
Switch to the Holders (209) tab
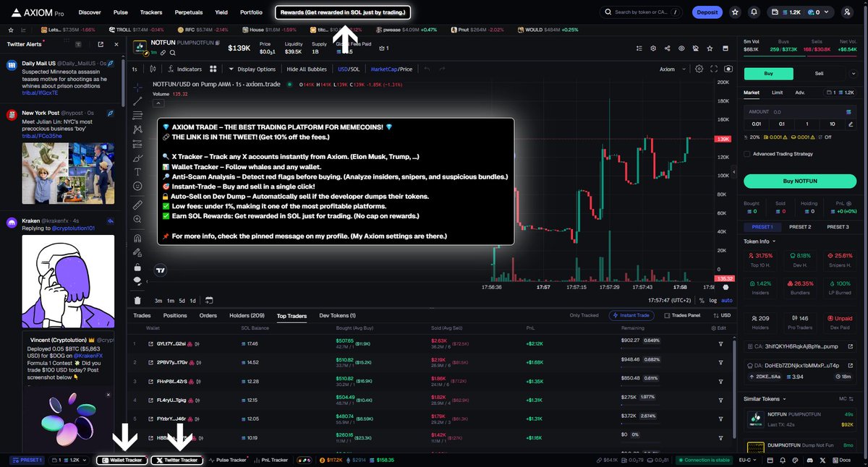point(247,315)
